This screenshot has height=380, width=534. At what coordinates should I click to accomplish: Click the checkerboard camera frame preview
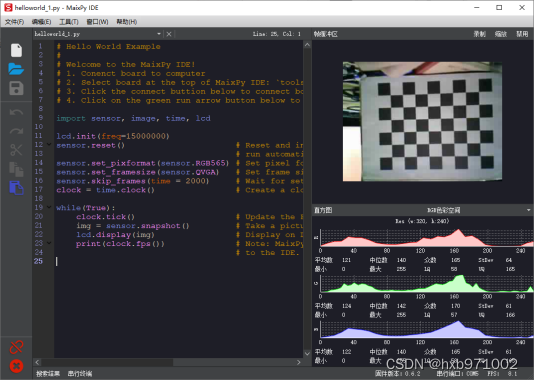click(422, 121)
